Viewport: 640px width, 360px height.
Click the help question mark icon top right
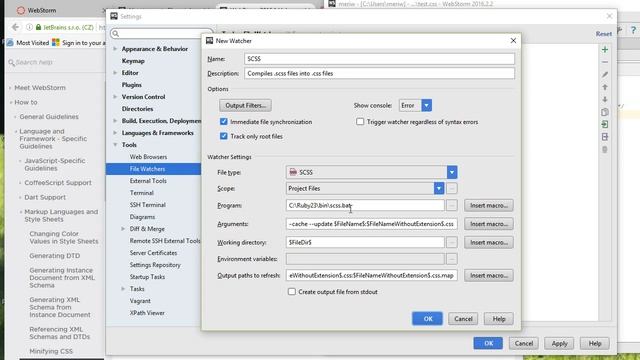coord(633,30)
